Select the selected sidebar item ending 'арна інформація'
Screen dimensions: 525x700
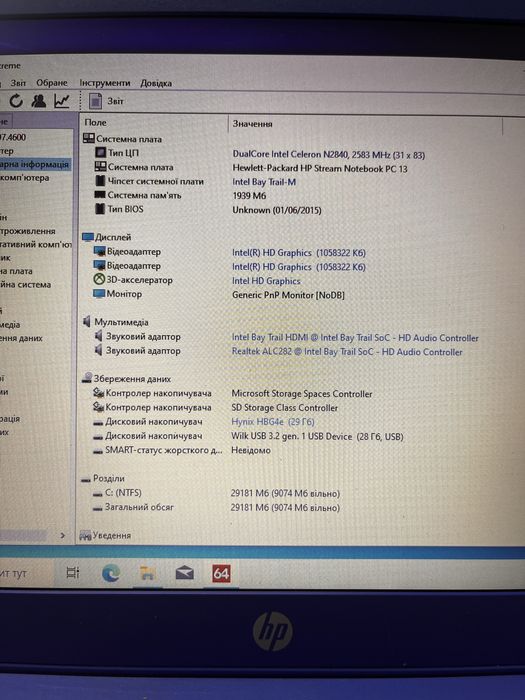coord(35,164)
